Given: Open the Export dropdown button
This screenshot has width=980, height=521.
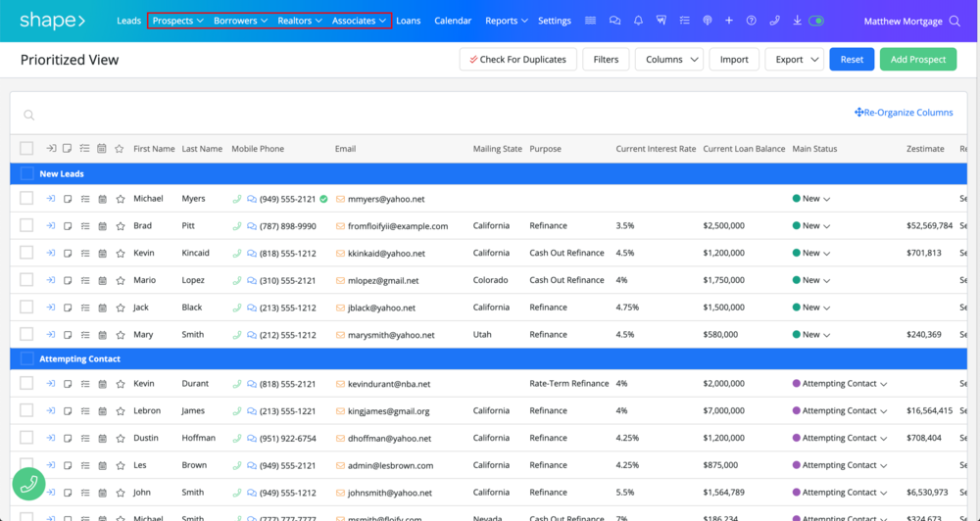Looking at the screenshot, I should (x=795, y=60).
